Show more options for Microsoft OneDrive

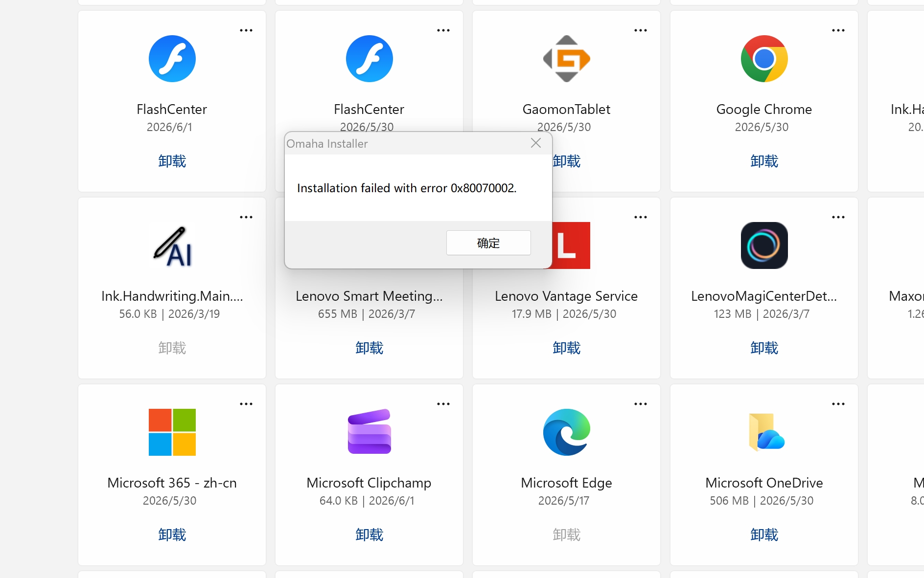838,404
